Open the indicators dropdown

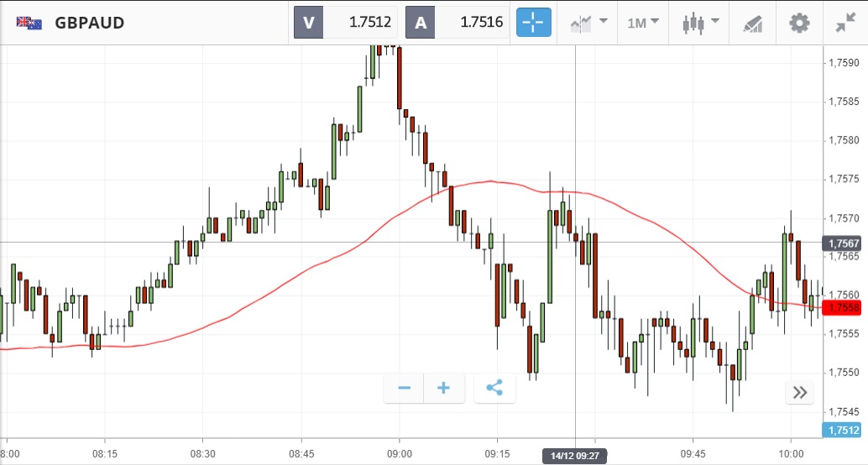tap(588, 23)
